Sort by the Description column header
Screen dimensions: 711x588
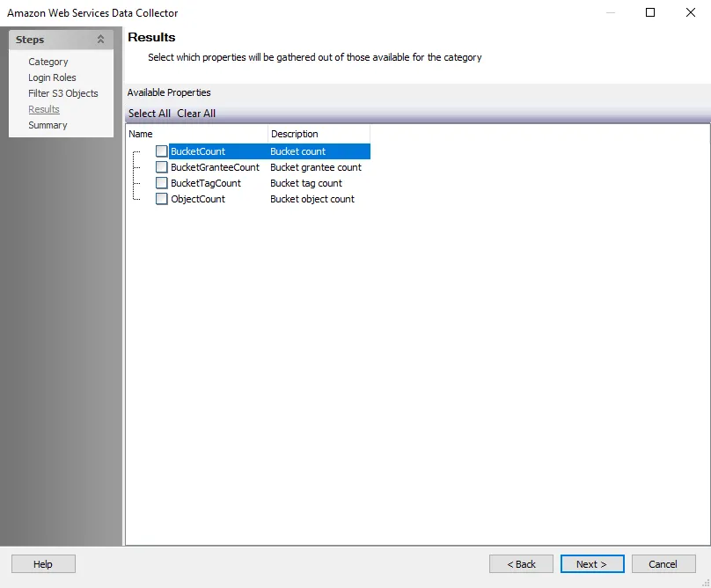click(319, 134)
